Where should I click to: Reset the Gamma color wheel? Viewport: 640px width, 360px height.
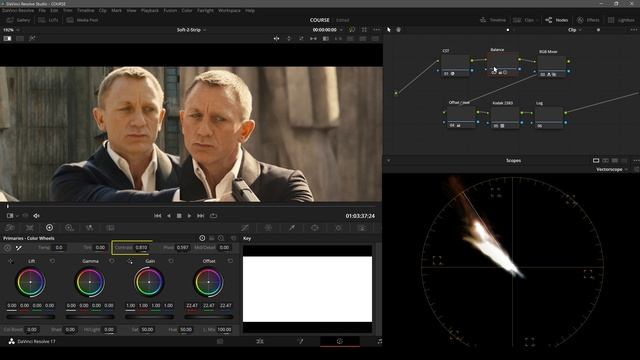point(112,261)
